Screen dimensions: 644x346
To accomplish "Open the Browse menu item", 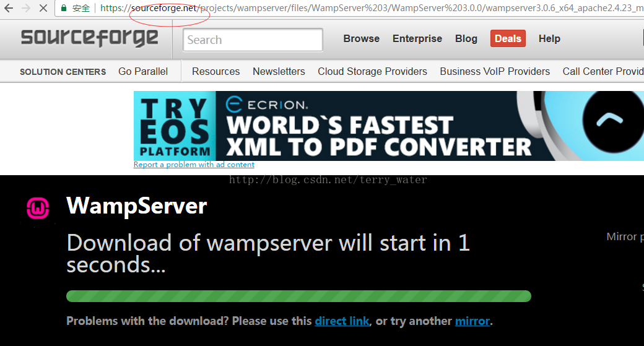I will 362,38.
